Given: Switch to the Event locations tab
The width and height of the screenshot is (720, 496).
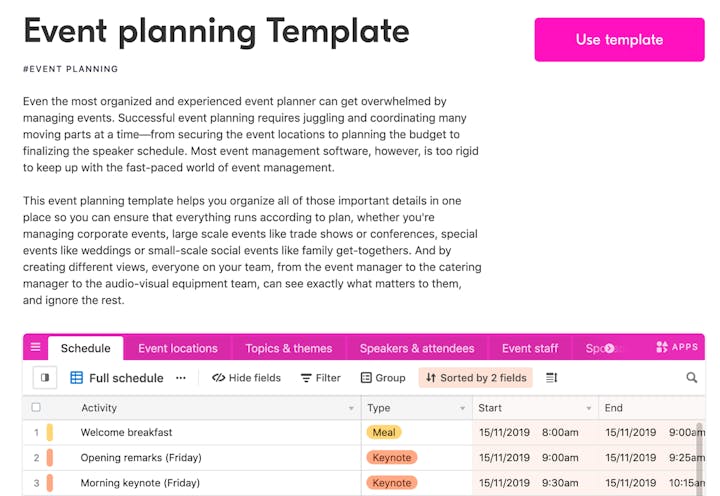Looking at the screenshot, I should (177, 348).
